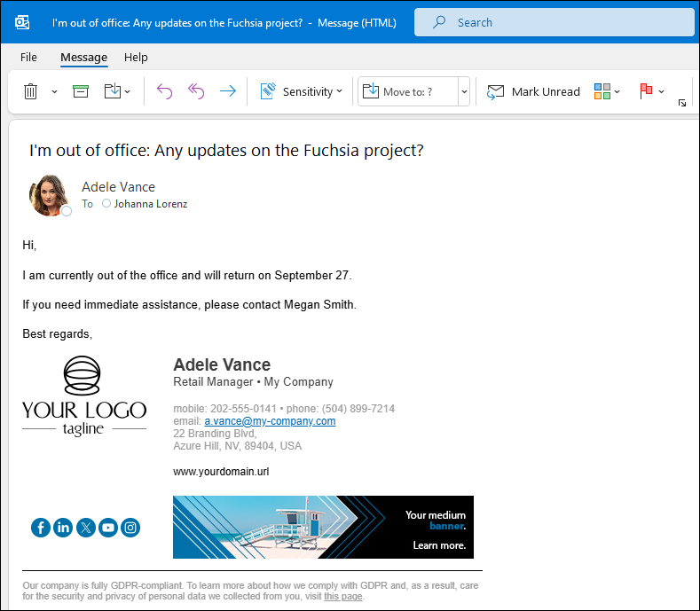Click the Facebook icon in signature
Image resolution: width=700 pixels, height=611 pixels.
point(41,528)
